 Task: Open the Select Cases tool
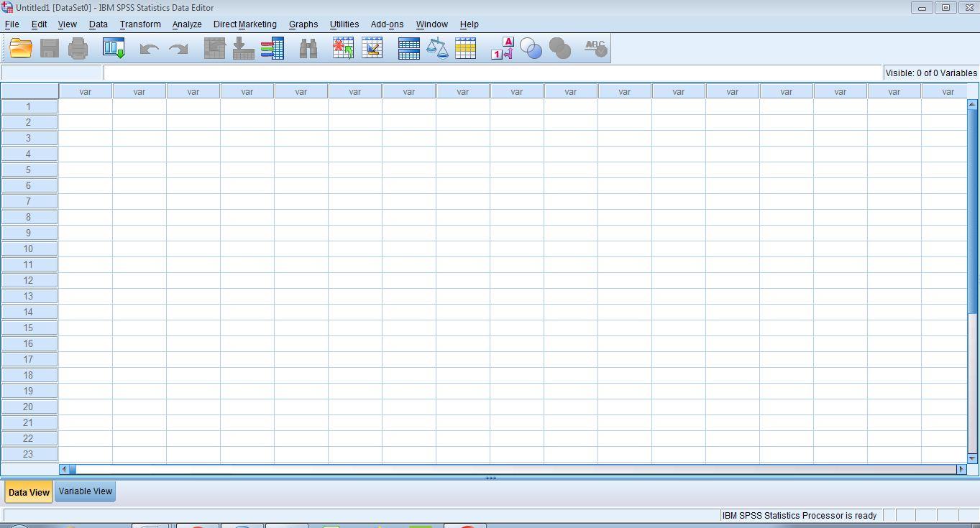coord(466,47)
